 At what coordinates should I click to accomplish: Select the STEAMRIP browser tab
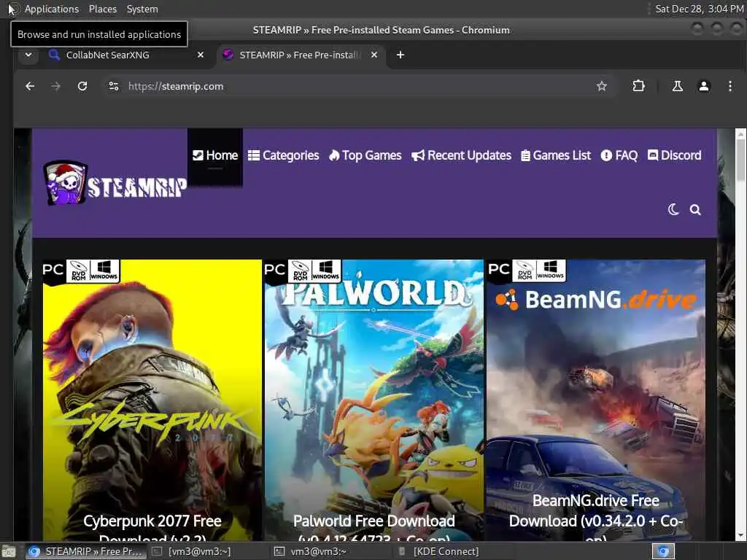[x=301, y=55]
